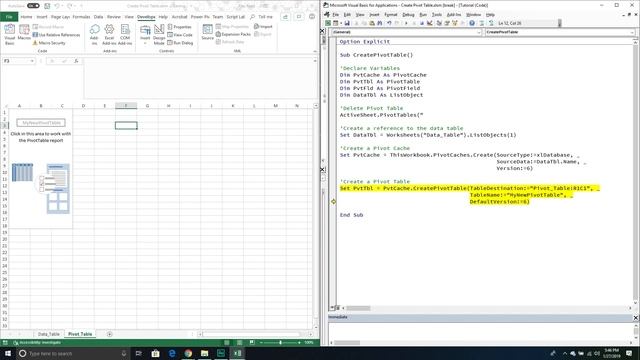
Task: Click Project Explorer icon in VBA toolbar
Action: coord(439,23)
